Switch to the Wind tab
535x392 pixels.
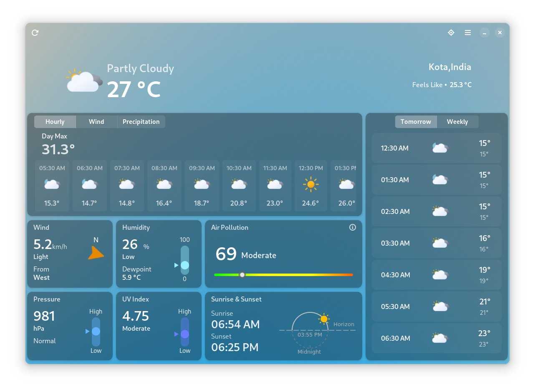click(x=96, y=122)
